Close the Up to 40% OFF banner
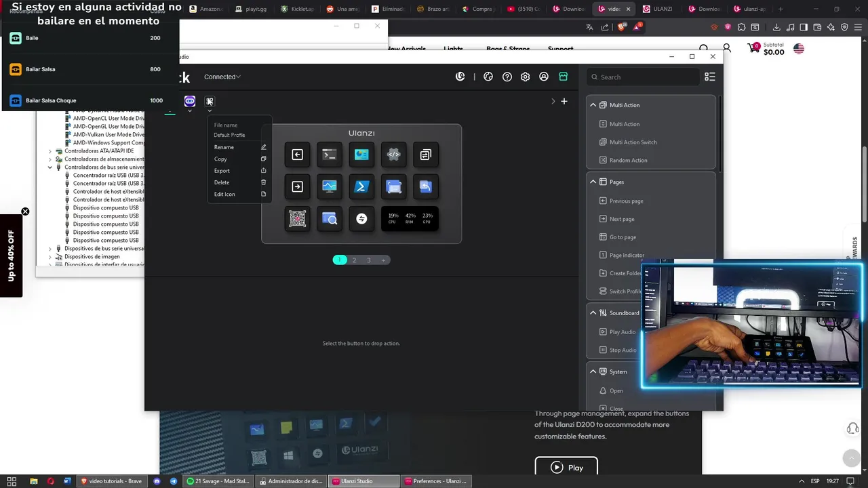The image size is (868, 488). click(25, 211)
